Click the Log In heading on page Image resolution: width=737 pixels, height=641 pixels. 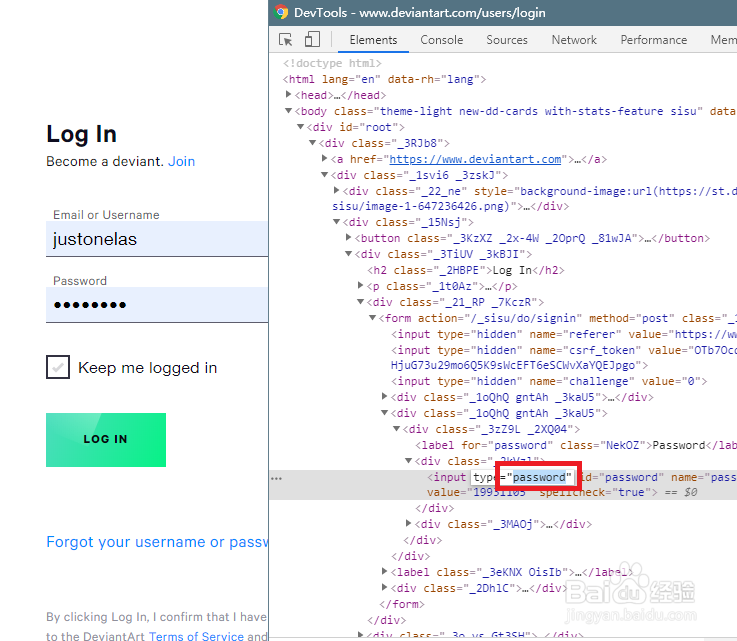81,134
